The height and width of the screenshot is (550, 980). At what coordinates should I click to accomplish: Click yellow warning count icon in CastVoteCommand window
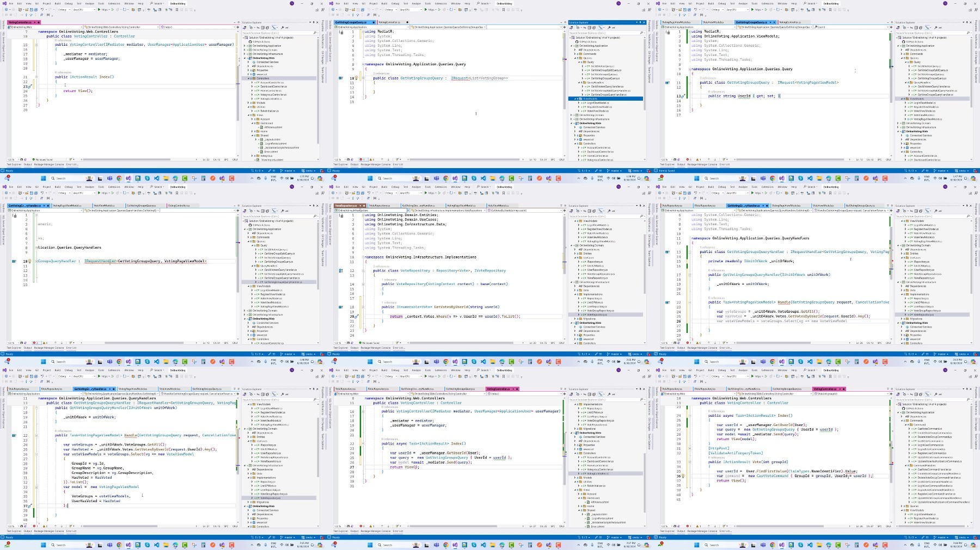point(697,526)
